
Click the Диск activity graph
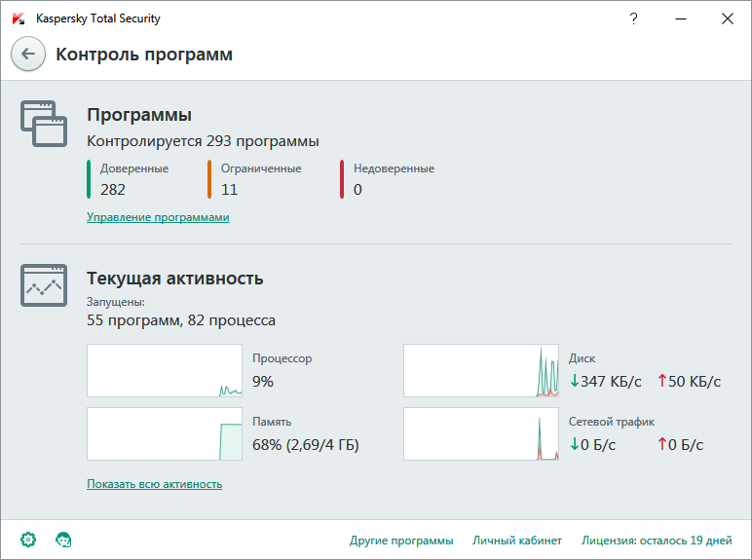coord(481,370)
